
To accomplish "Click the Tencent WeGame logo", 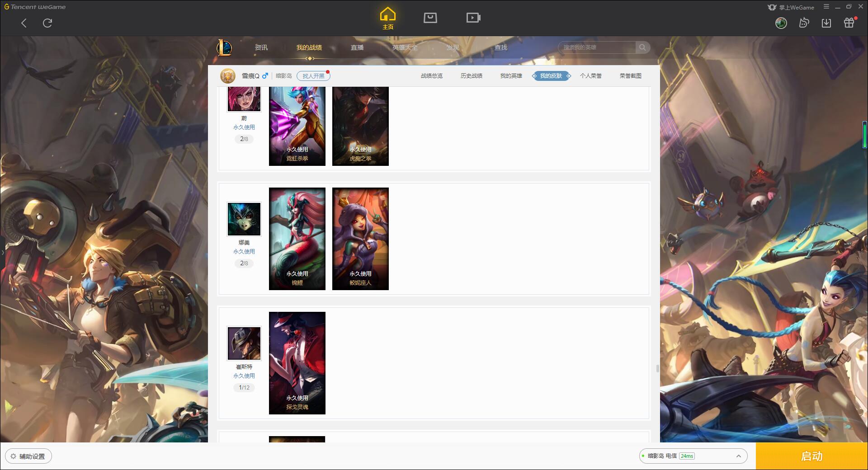I will point(35,7).
